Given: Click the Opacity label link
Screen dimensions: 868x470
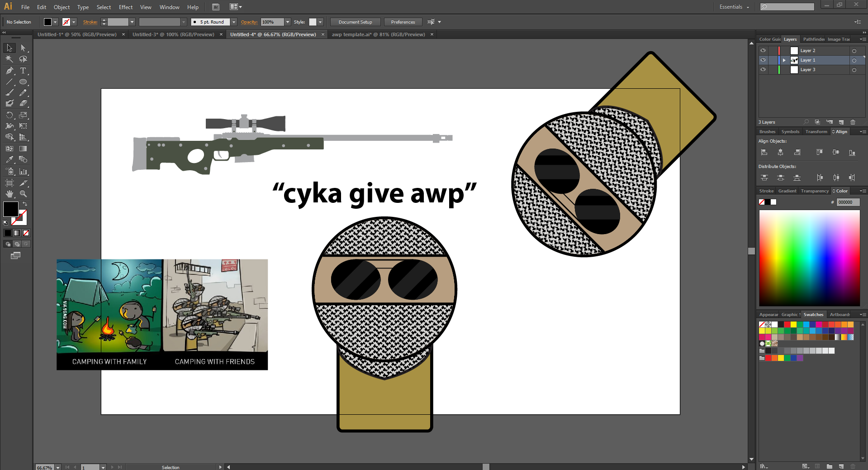Looking at the screenshot, I should point(249,22).
